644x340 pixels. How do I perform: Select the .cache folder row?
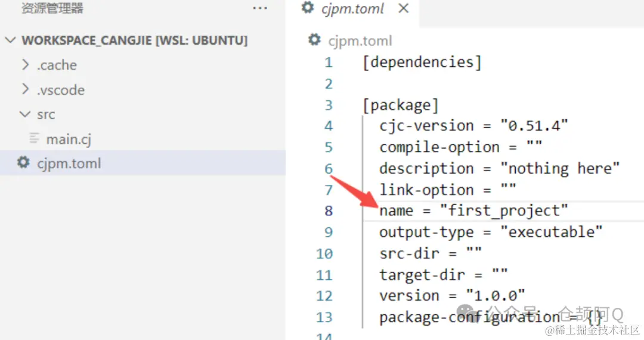tap(143, 65)
